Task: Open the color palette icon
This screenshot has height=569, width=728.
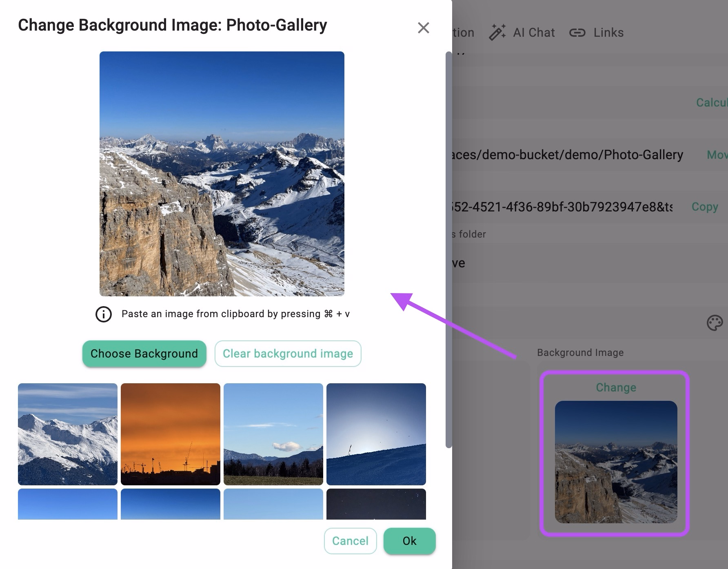Action: click(714, 323)
